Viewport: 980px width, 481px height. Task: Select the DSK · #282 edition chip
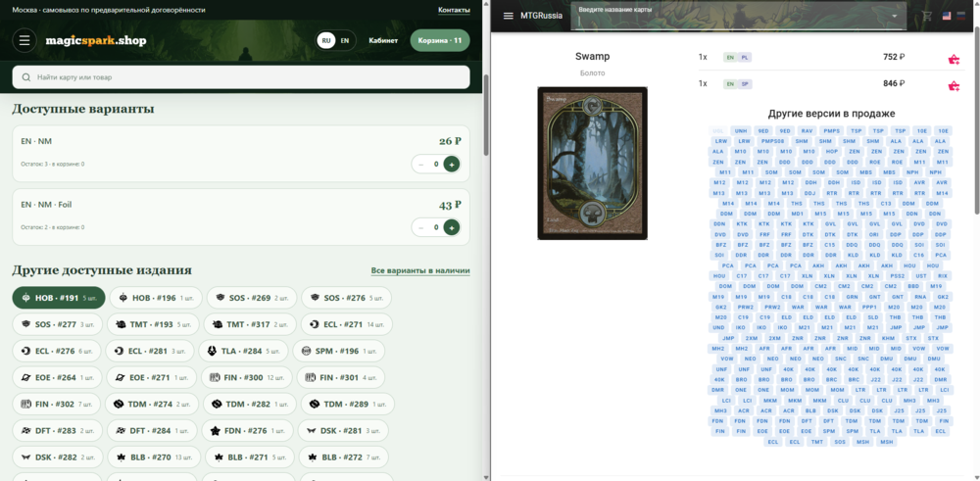click(58, 457)
